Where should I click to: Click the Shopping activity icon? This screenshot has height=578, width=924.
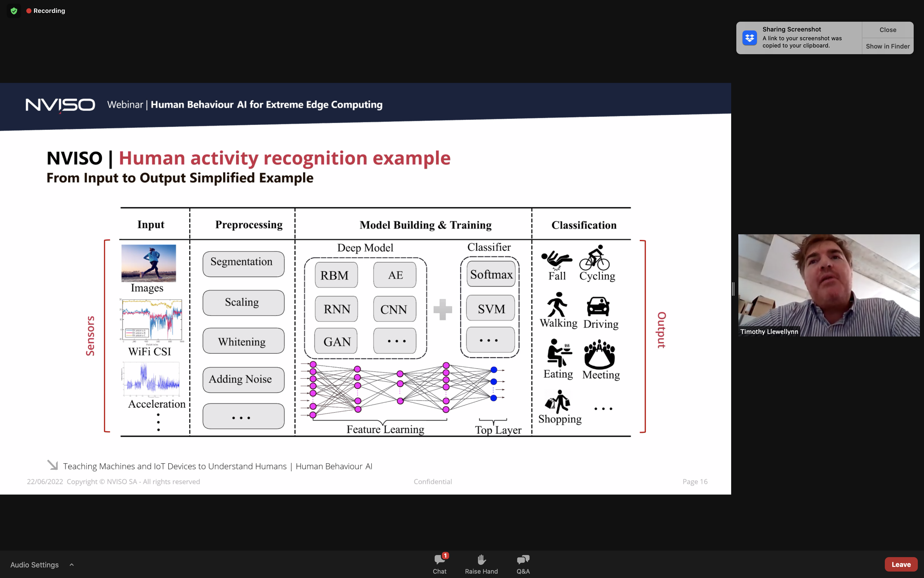(557, 402)
